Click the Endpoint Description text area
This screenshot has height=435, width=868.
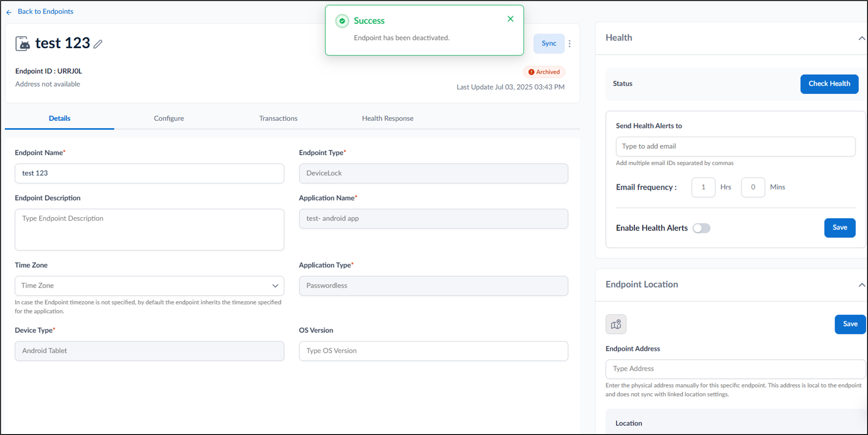(149, 230)
